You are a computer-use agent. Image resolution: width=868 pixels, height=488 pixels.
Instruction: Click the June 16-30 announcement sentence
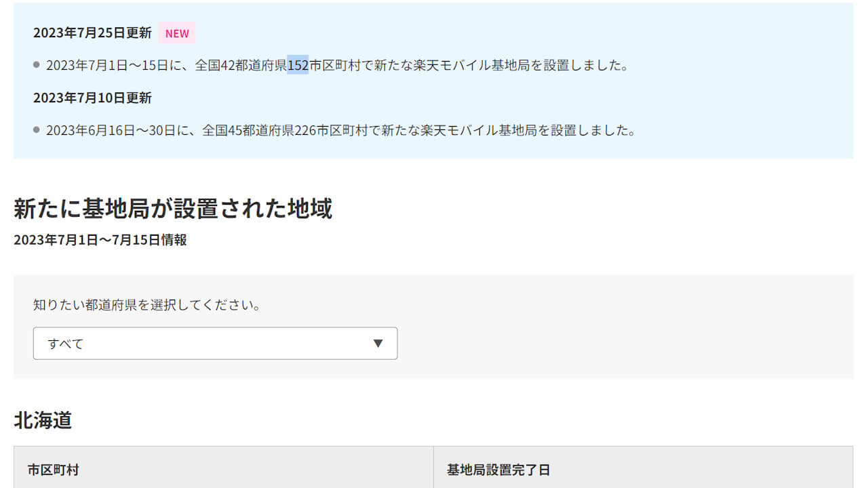[x=341, y=130]
